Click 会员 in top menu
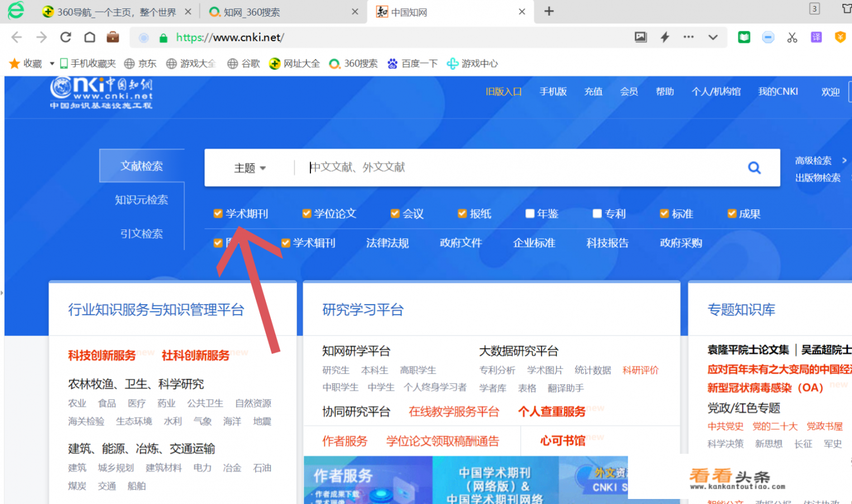852x504 pixels. 629,92
